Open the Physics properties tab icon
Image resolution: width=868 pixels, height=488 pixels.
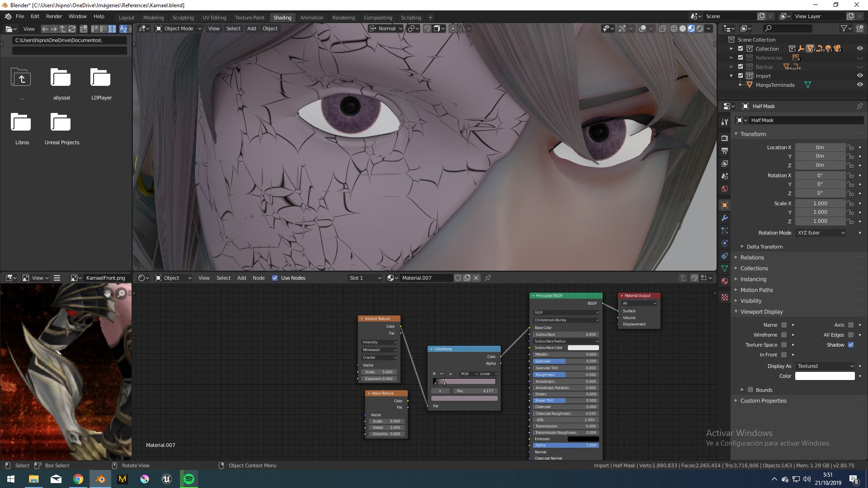click(x=725, y=243)
